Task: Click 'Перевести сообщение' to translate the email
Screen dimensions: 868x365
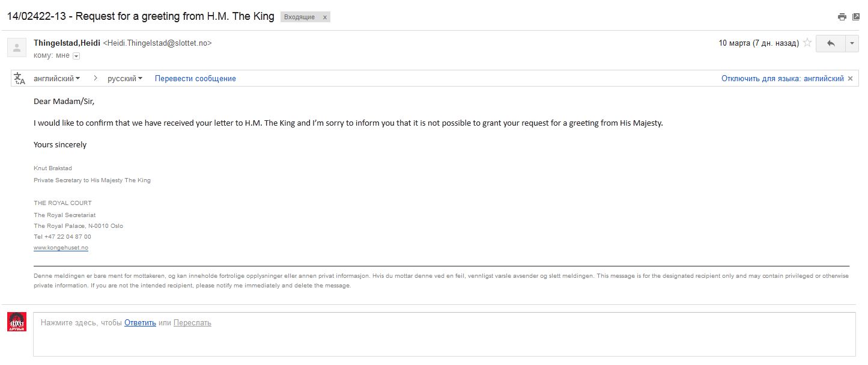Action: pyautogui.click(x=195, y=79)
